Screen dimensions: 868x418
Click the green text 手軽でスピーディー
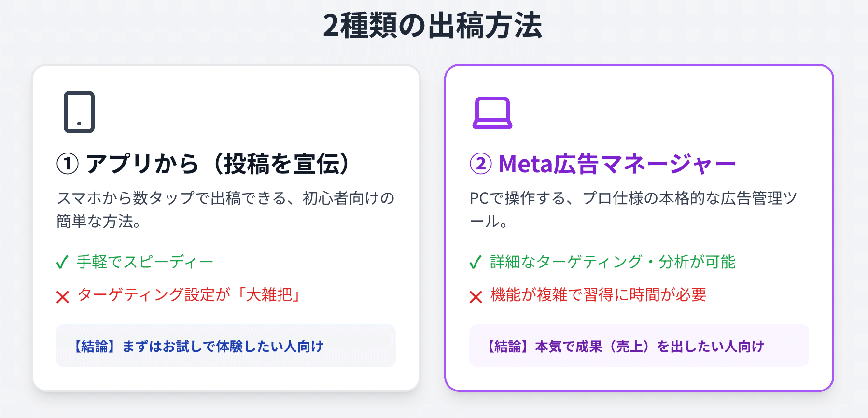[145, 262]
